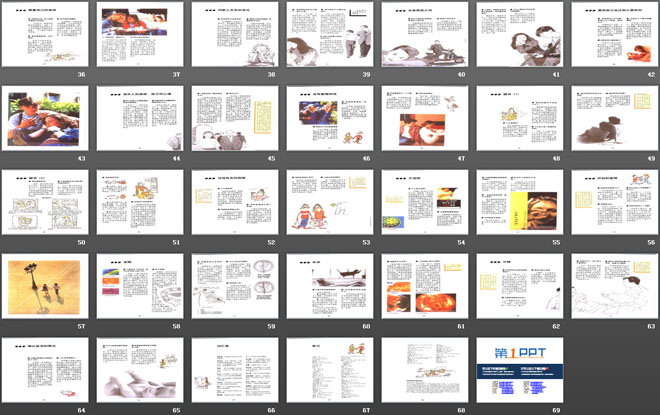This screenshot has height=415, width=660.
Task: Select slide 61 with ultrasound images
Action: (x=425, y=286)
